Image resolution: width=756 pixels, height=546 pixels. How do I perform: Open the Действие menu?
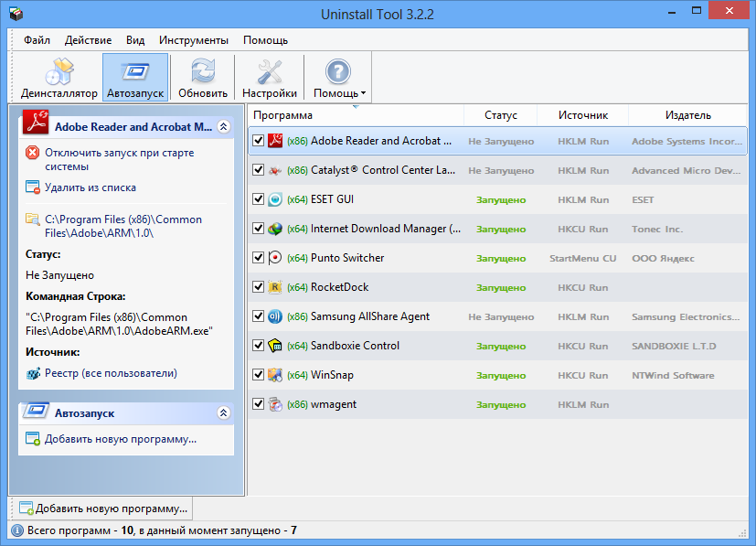point(89,40)
